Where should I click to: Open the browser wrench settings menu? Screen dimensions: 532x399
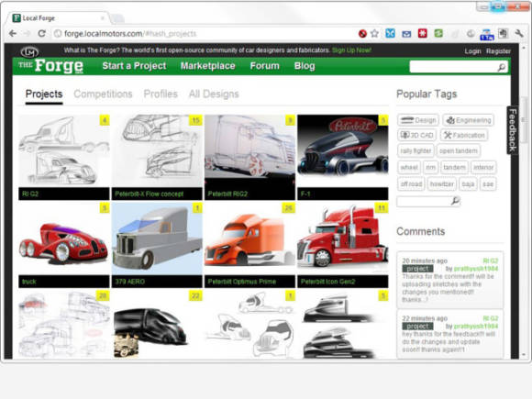[x=519, y=33]
